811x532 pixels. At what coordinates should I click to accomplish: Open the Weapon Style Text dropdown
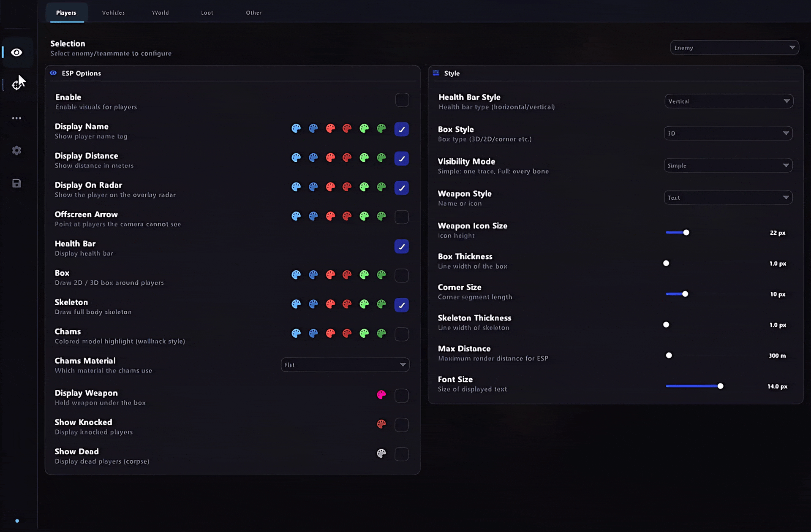pyautogui.click(x=728, y=198)
